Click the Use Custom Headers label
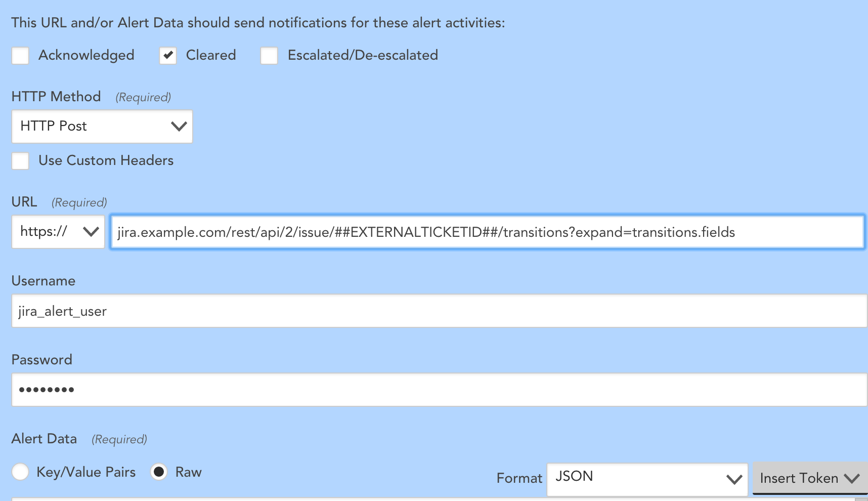 point(106,160)
